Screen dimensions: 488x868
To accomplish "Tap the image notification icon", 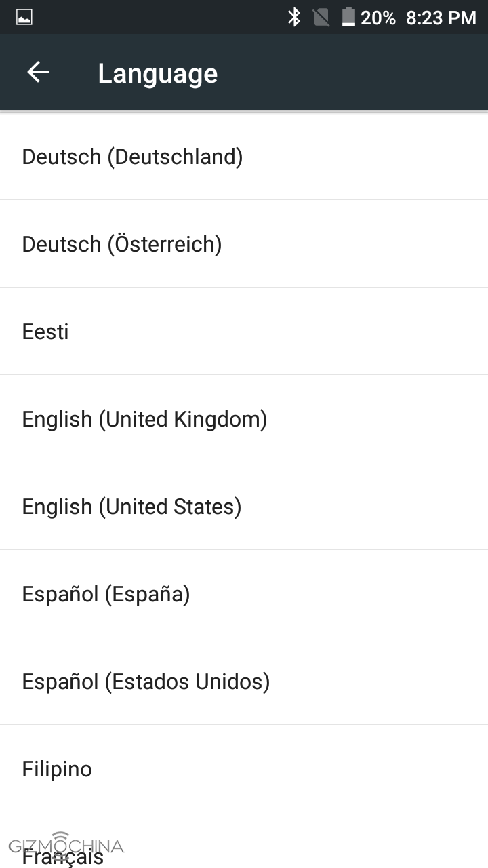I will pyautogui.click(x=24, y=17).
